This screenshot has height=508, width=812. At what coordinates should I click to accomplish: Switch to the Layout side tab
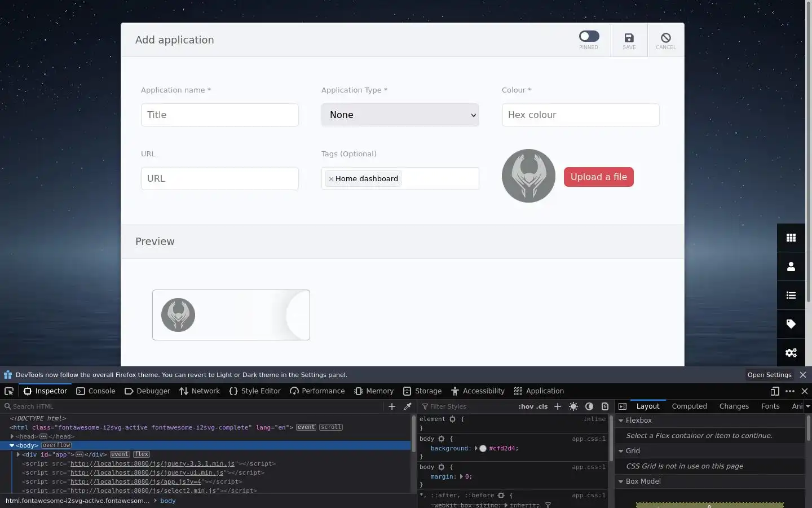(648, 406)
